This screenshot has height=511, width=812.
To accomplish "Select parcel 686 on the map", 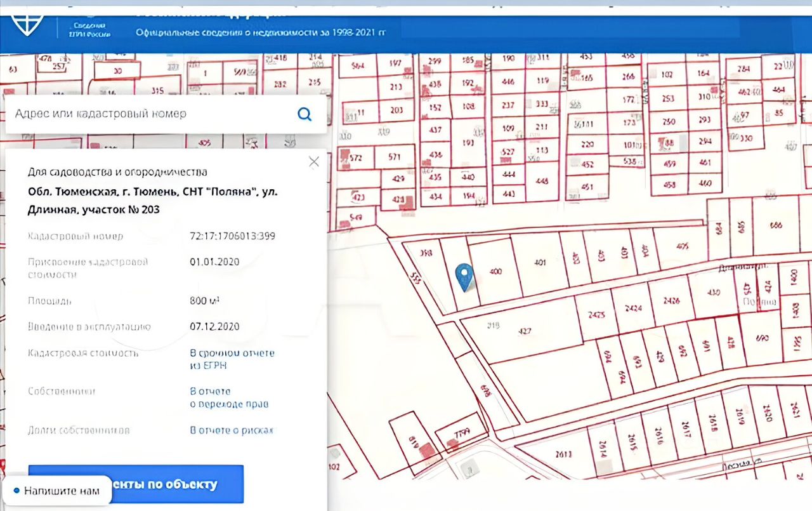I will click(775, 225).
